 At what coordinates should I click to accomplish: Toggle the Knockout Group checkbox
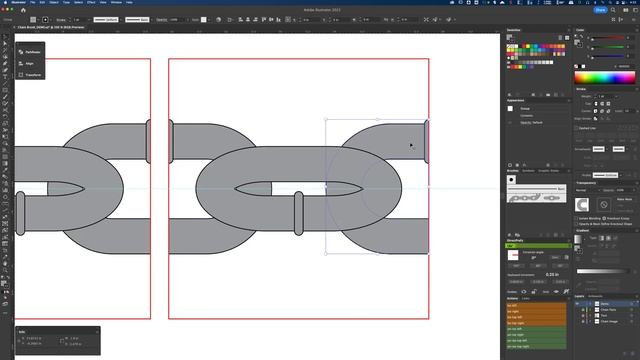coord(604,219)
